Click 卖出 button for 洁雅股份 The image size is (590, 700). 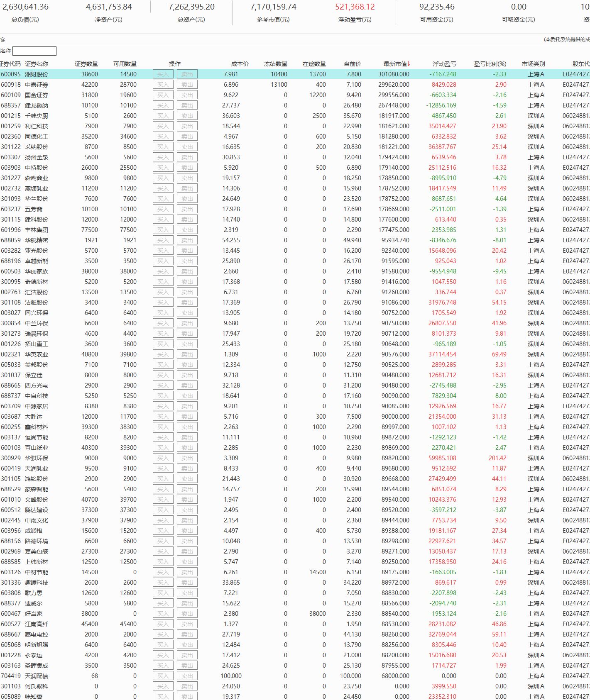187,302
